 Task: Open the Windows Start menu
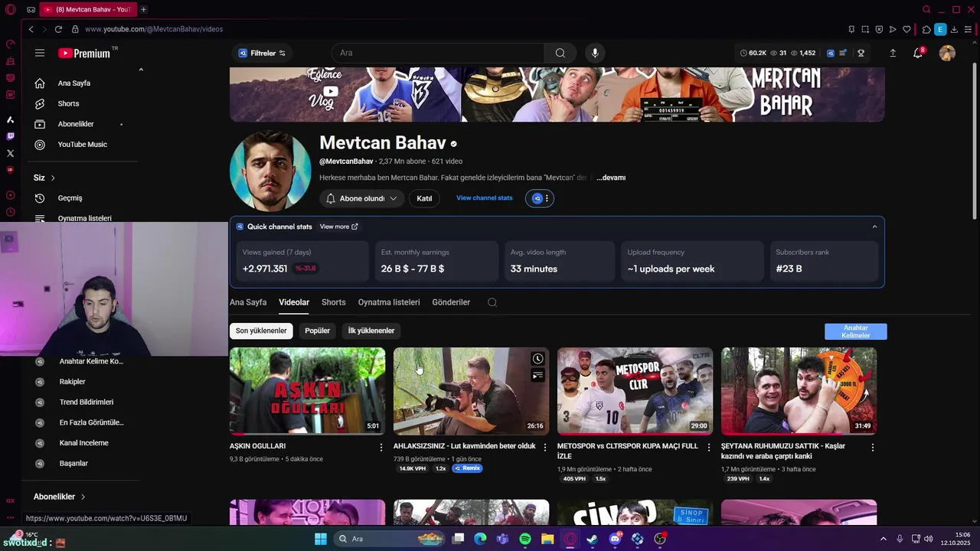[x=321, y=539]
